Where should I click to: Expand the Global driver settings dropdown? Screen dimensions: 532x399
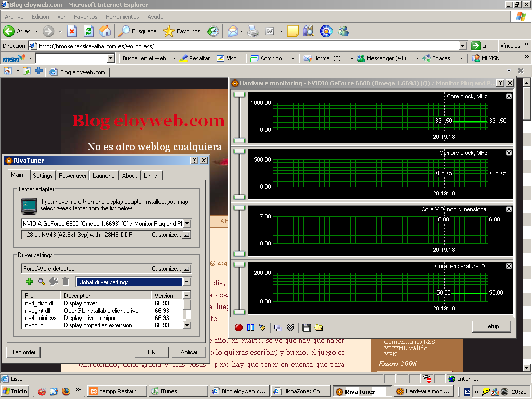tap(187, 282)
